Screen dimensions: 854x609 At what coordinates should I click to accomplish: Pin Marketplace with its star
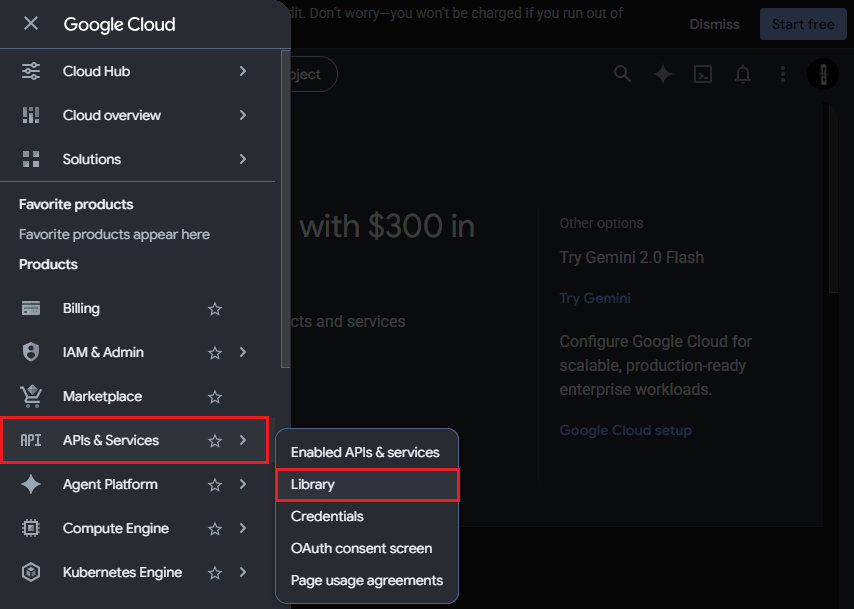215,397
